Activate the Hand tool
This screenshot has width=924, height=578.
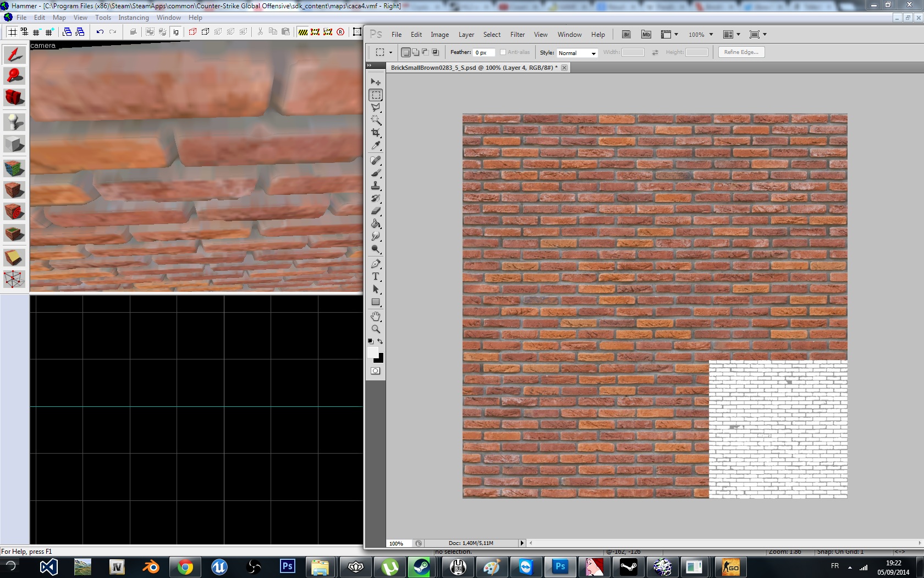pos(376,317)
